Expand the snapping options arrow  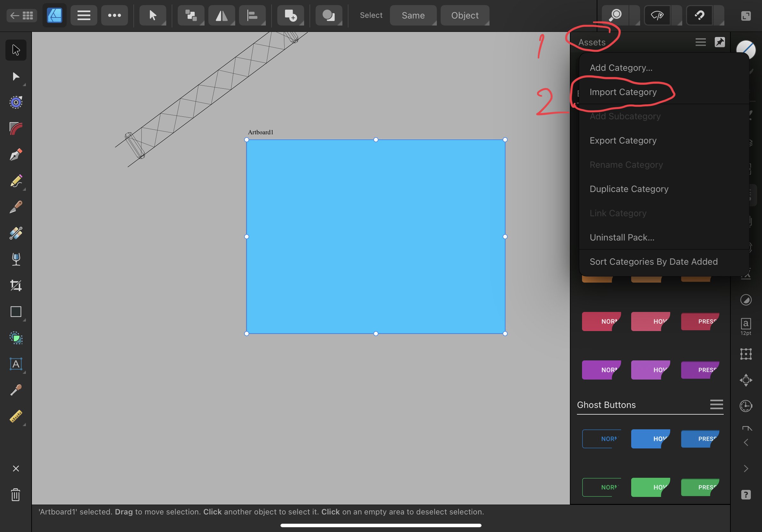click(x=719, y=15)
